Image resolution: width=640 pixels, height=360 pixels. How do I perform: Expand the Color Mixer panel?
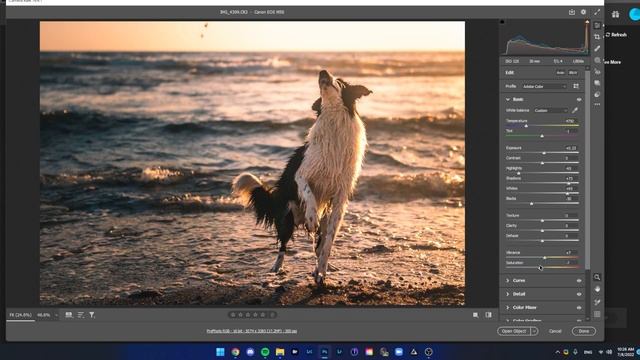pyautogui.click(x=508, y=307)
